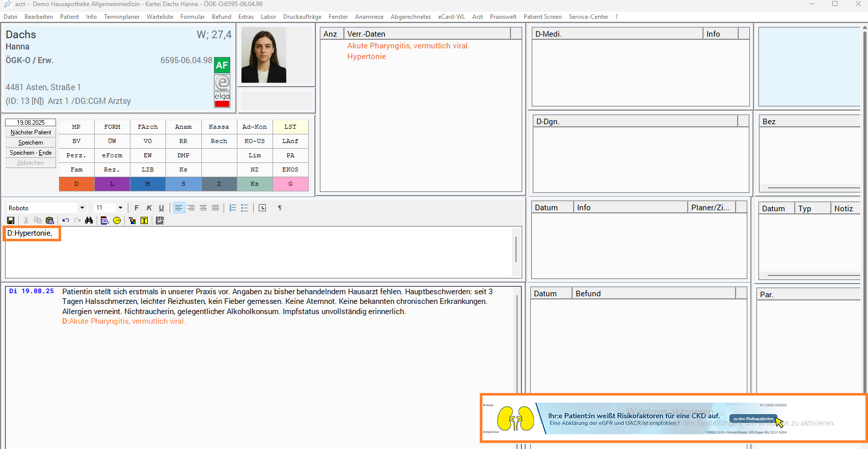
Task: Open the Roboto font name dropdown
Action: [82, 208]
